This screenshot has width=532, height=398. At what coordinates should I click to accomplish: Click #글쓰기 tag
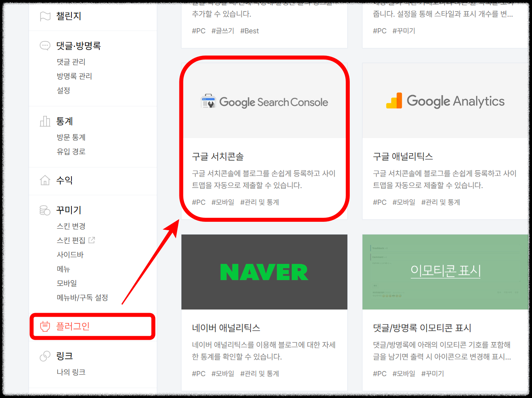click(x=223, y=31)
